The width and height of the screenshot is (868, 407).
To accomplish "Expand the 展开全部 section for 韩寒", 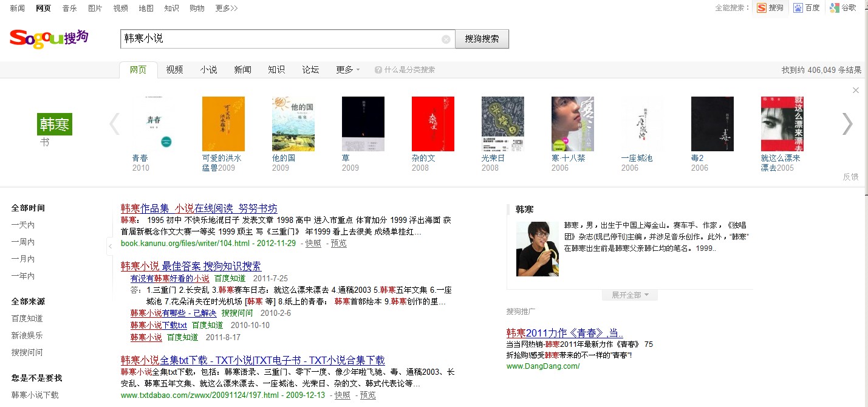I will point(630,295).
